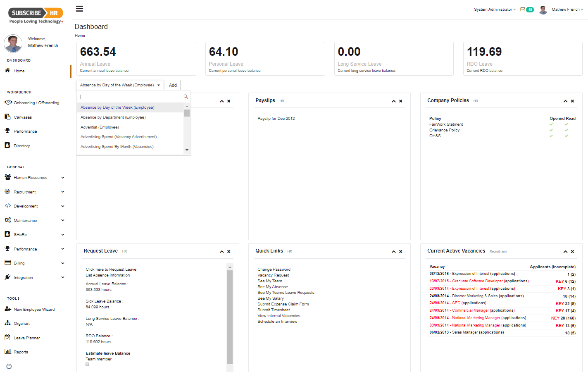Open the mail notifications icon

click(x=523, y=10)
